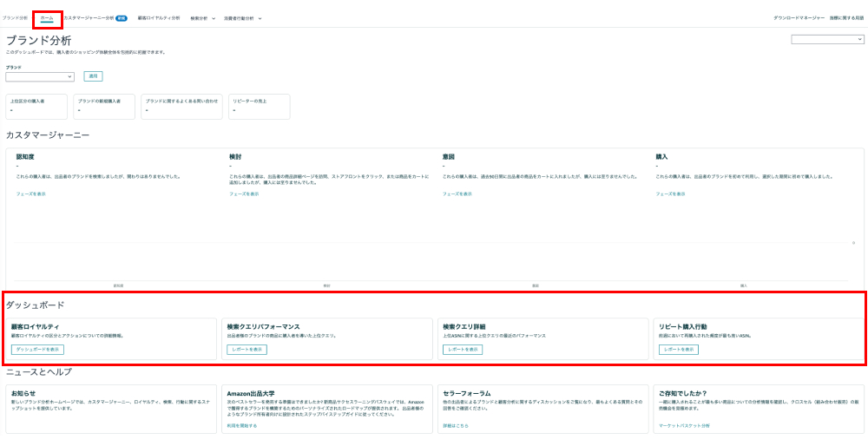Select the ブランドの新規購入者 metric card
Viewport: 868px width, 446px height.
tap(104, 106)
